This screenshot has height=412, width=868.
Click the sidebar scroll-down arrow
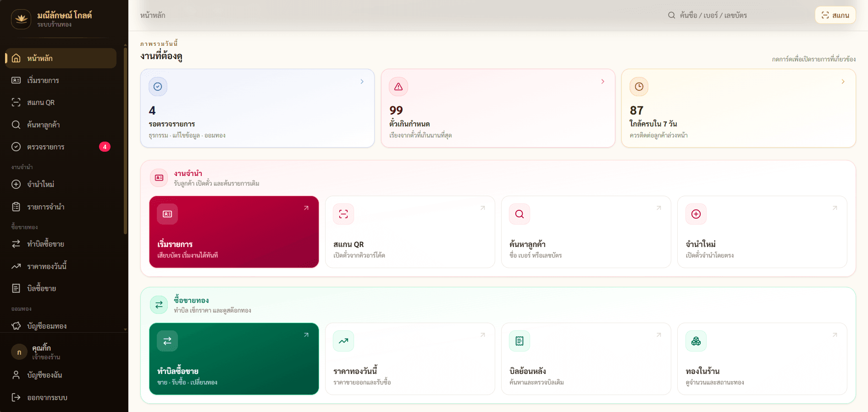tap(125, 329)
